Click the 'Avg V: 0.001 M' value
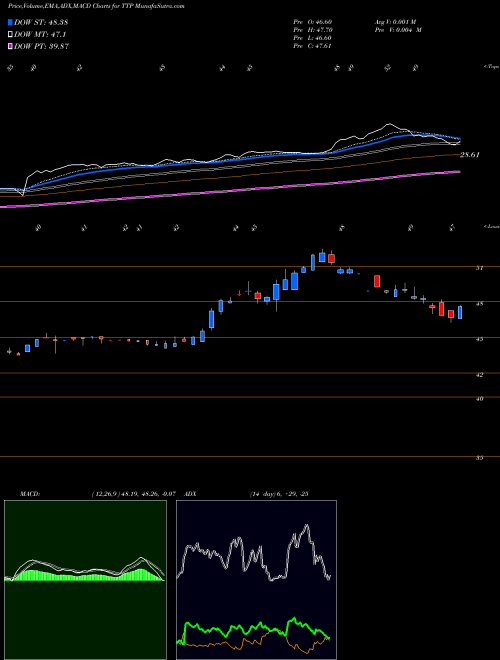This screenshot has width=500, height=660. pos(395,22)
